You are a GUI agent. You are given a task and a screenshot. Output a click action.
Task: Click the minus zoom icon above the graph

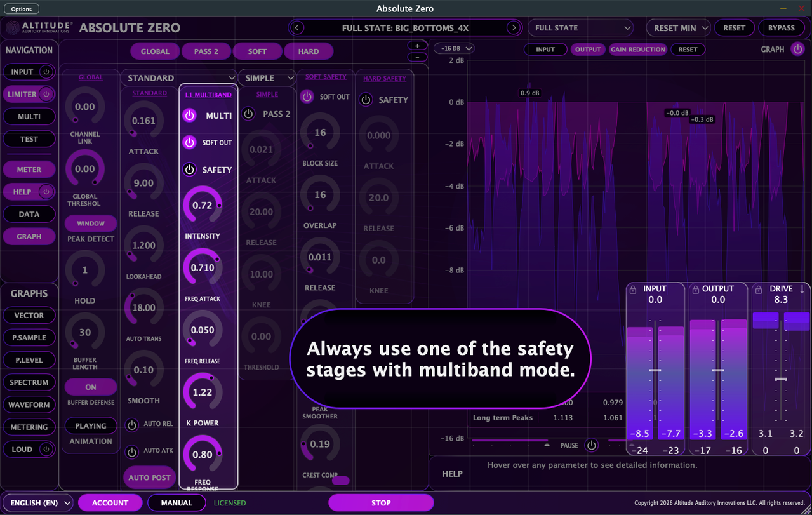(417, 57)
